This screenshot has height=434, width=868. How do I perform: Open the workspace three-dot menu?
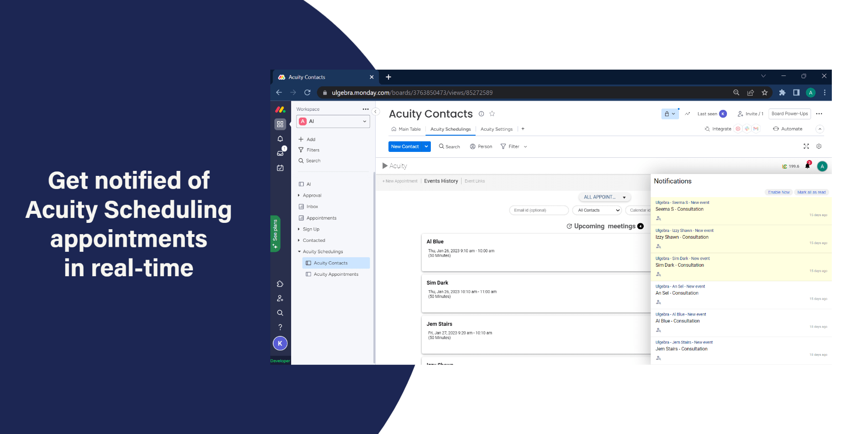click(x=366, y=109)
